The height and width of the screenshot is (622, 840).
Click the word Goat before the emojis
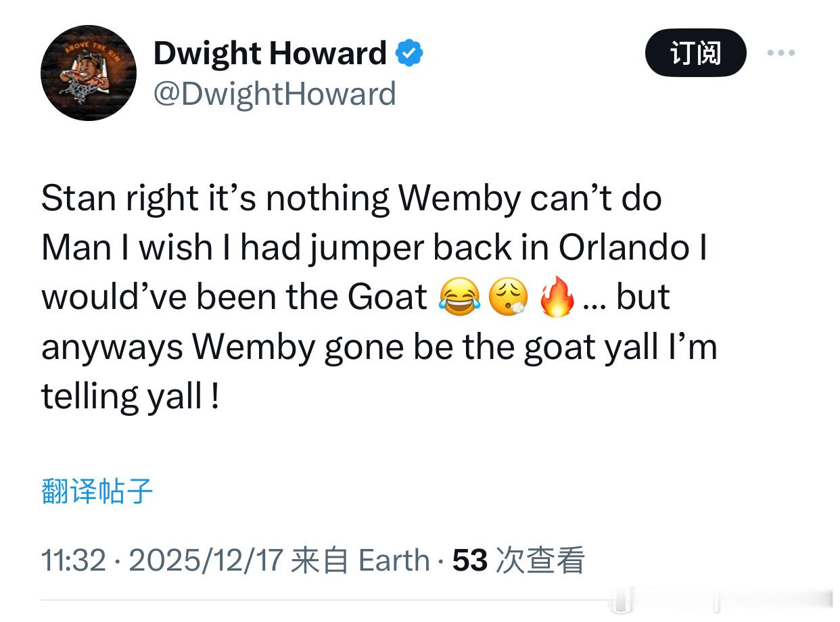[388, 297]
